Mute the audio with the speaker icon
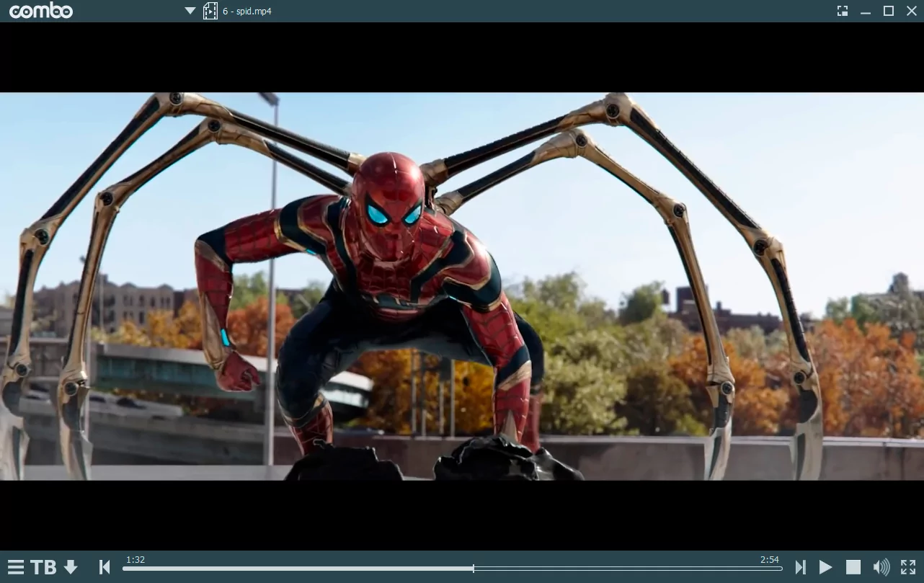Viewport: 924px width, 583px height. coord(881,567)
